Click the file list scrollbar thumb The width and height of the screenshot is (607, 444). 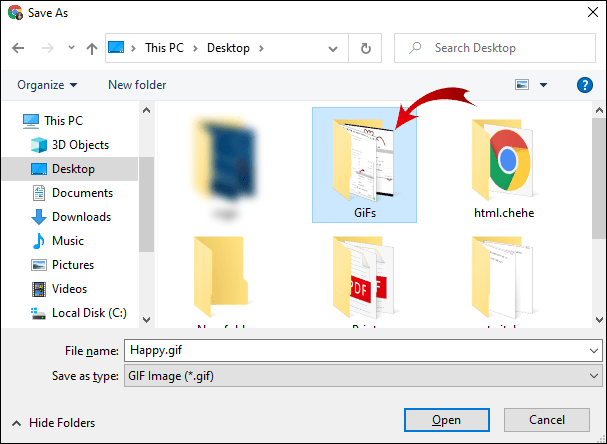point(599,178)
